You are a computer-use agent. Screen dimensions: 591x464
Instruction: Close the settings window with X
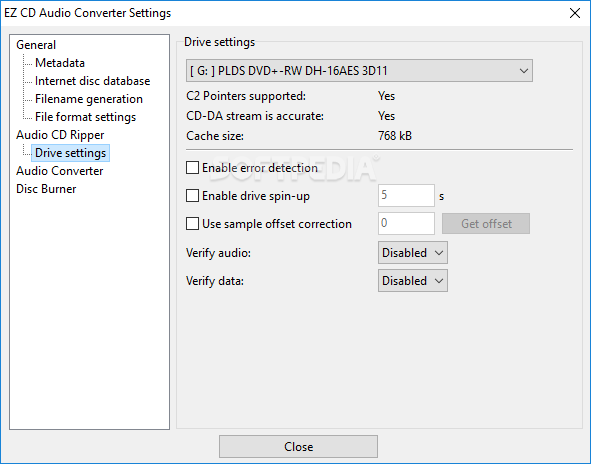[x=575, y=13]
